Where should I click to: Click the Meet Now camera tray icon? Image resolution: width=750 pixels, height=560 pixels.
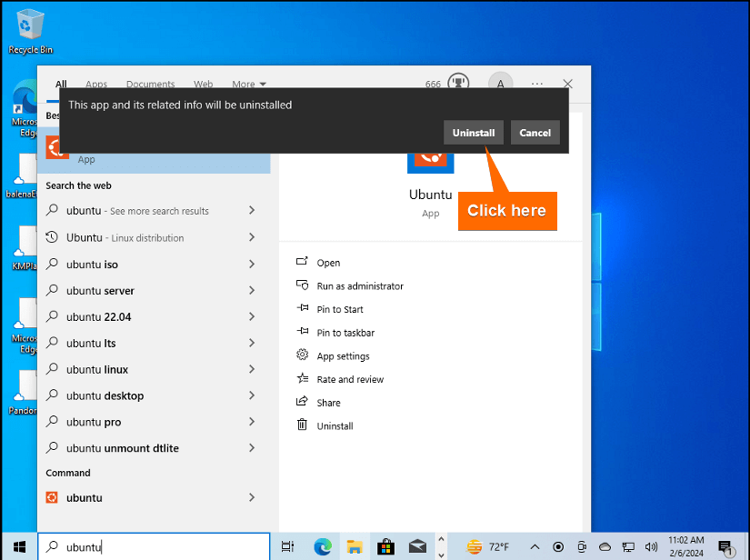point(581,546)
